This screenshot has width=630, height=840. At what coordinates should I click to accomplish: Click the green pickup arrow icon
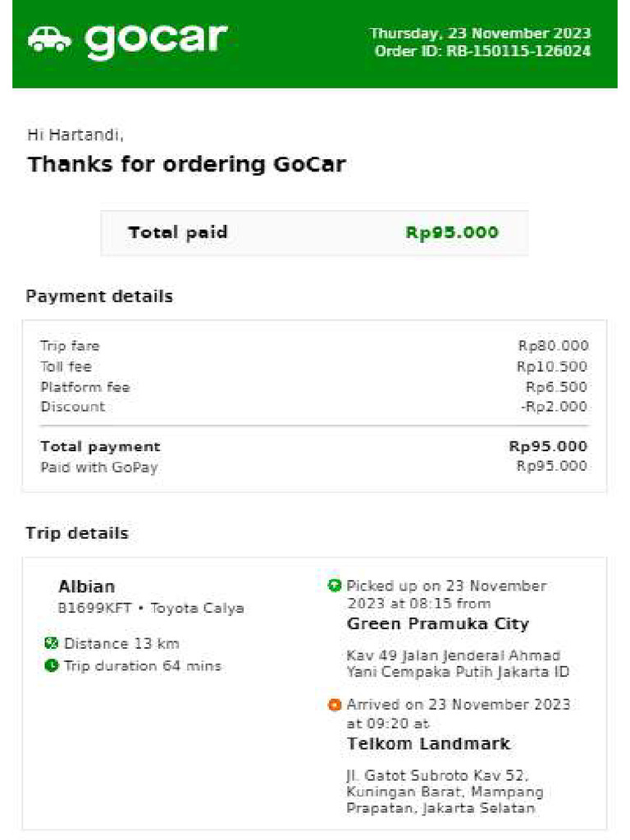[x=334, y=586]
